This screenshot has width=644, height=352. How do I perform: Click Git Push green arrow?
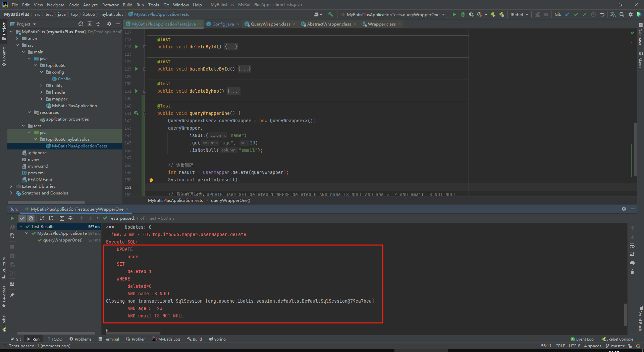tap(585, 14)
